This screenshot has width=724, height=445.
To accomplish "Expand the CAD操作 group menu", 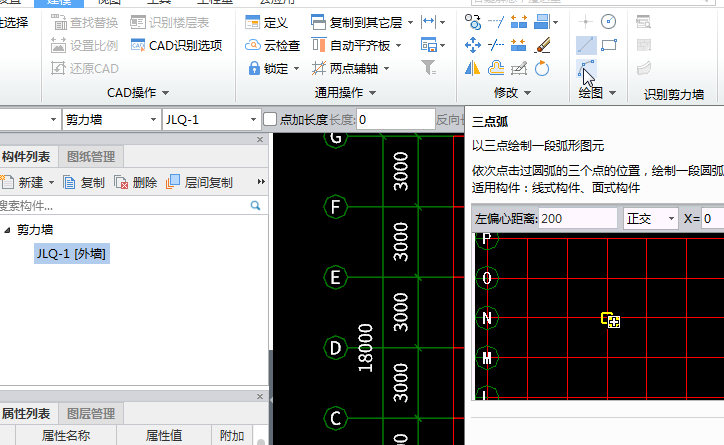I will click(138, 93).
